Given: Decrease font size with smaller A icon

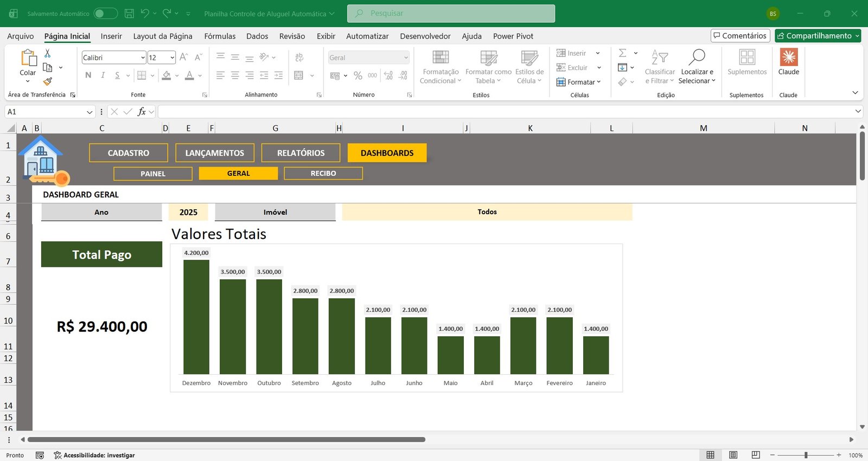Looking at the screenshot, I should coord(199,57).
